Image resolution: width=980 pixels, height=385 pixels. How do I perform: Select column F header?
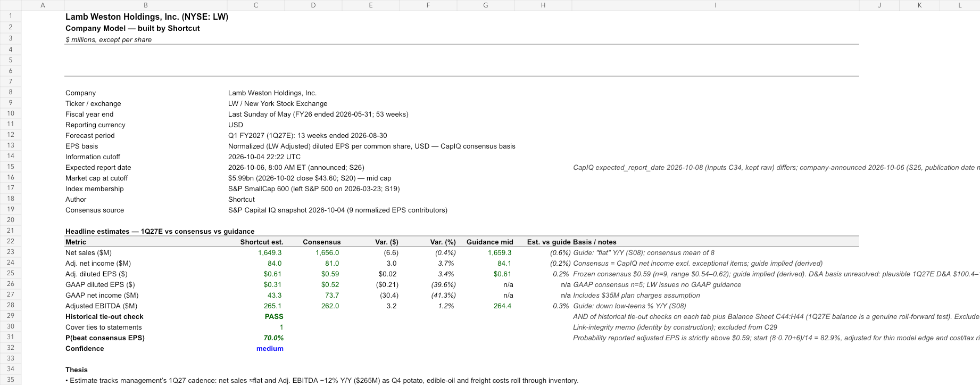point(428,5)
